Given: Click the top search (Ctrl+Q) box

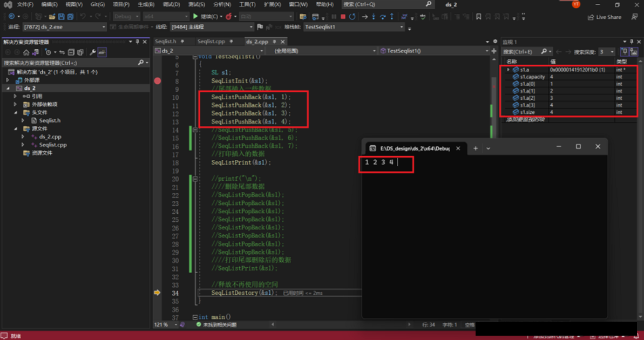Looking at the screenshot, I should click(x=387, y=4).
